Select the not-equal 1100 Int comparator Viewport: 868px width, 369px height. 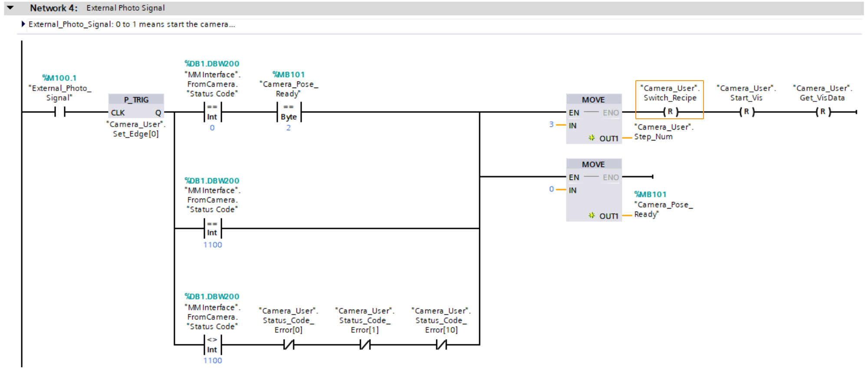click(x=212, y=345)
